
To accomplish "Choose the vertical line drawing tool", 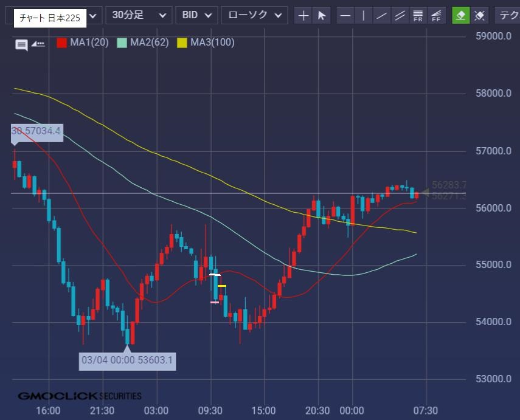I will 364,15.
